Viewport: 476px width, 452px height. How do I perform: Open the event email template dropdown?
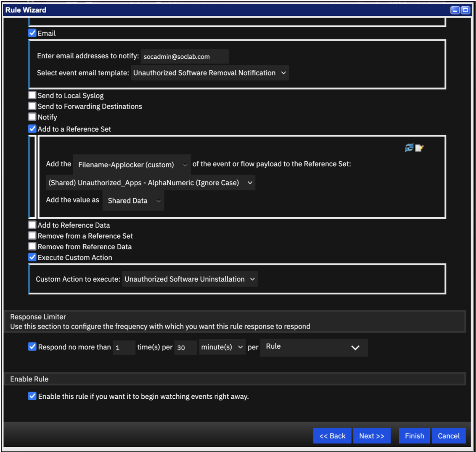click(x=210, y=73)
